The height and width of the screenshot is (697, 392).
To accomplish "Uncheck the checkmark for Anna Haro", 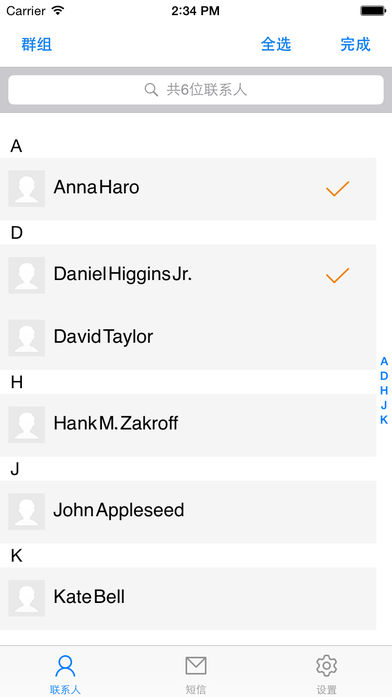I will click(x=337, y=189).
